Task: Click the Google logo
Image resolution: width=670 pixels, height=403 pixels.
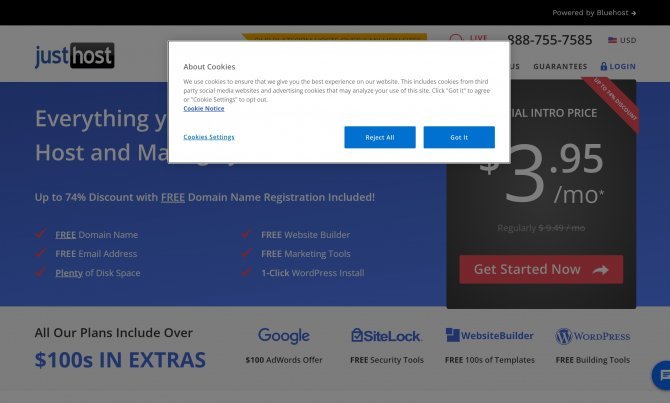Action: point(284,336)
